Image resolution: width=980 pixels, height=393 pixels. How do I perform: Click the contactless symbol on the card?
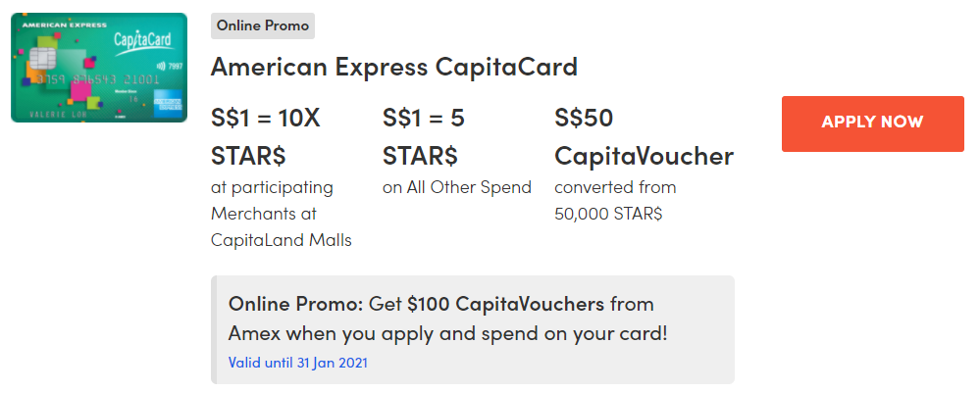(160, 66)
